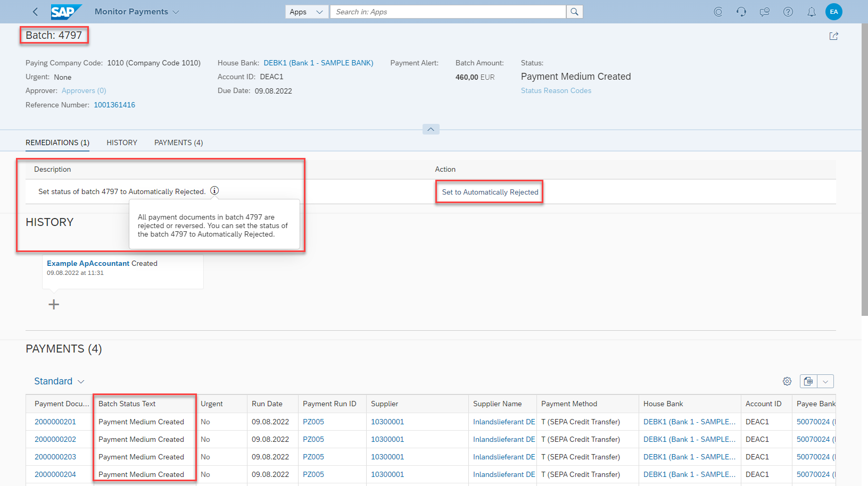The image size is (868, 486).
Task: Switch to the REMEDIATIONS (1) tab
Action: coord(57,143)
